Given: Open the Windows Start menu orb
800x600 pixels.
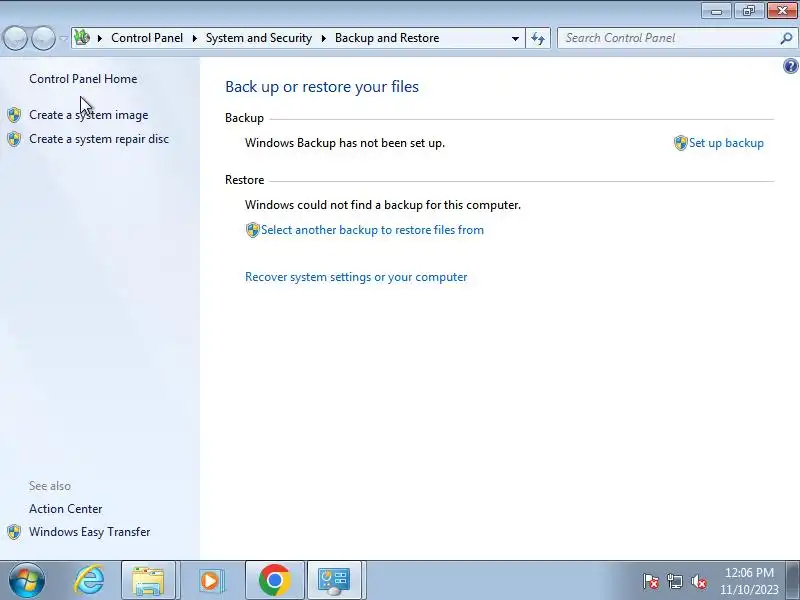Looking at the screenshot, I should (x=27, y=580).
